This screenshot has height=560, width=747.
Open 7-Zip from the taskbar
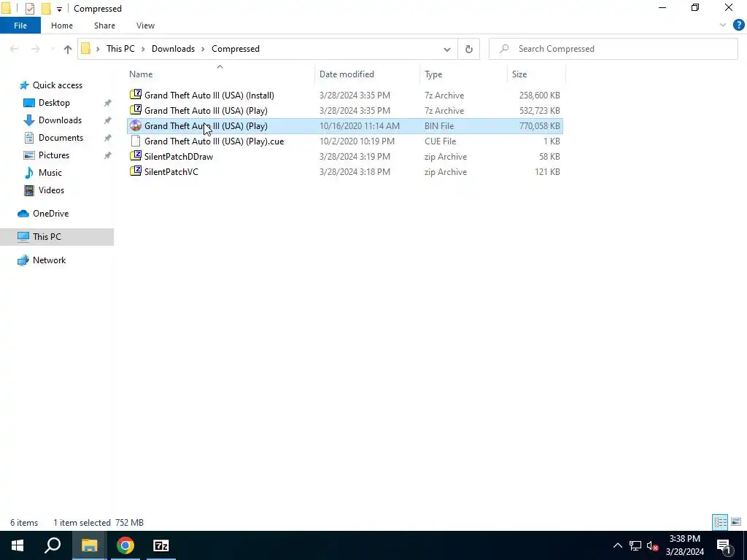click(x=161, y=545)
